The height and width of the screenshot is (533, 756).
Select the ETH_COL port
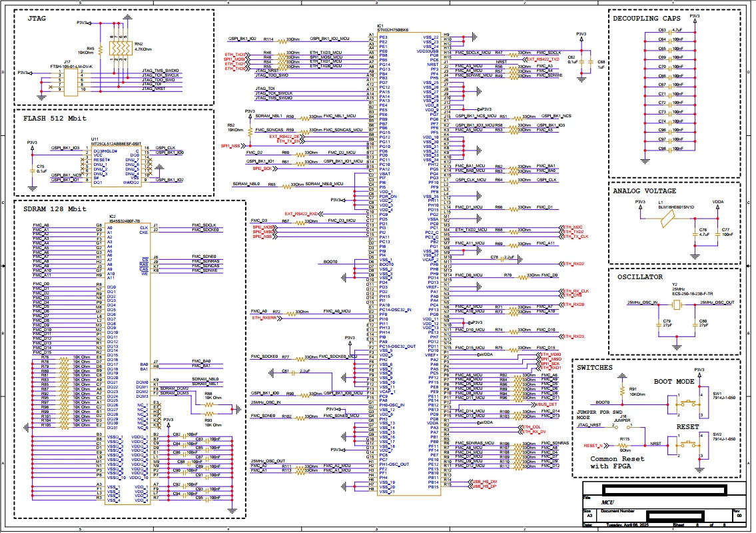pos(530,427)
